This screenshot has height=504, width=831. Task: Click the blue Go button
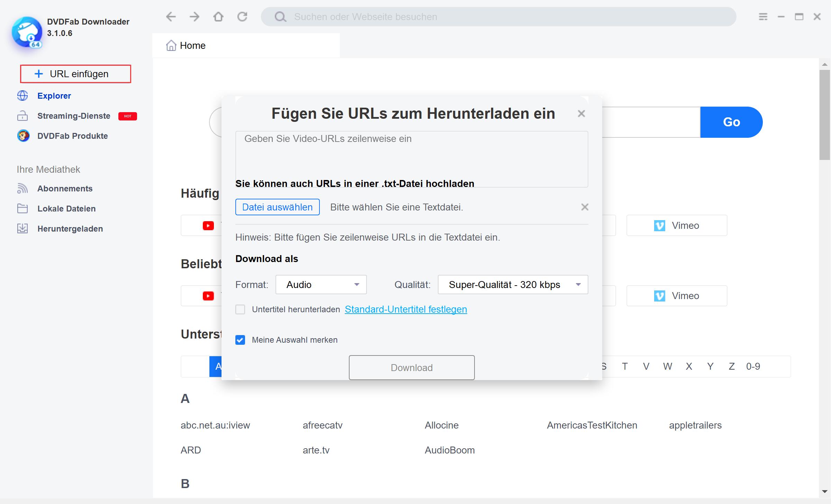click(731, 122)
